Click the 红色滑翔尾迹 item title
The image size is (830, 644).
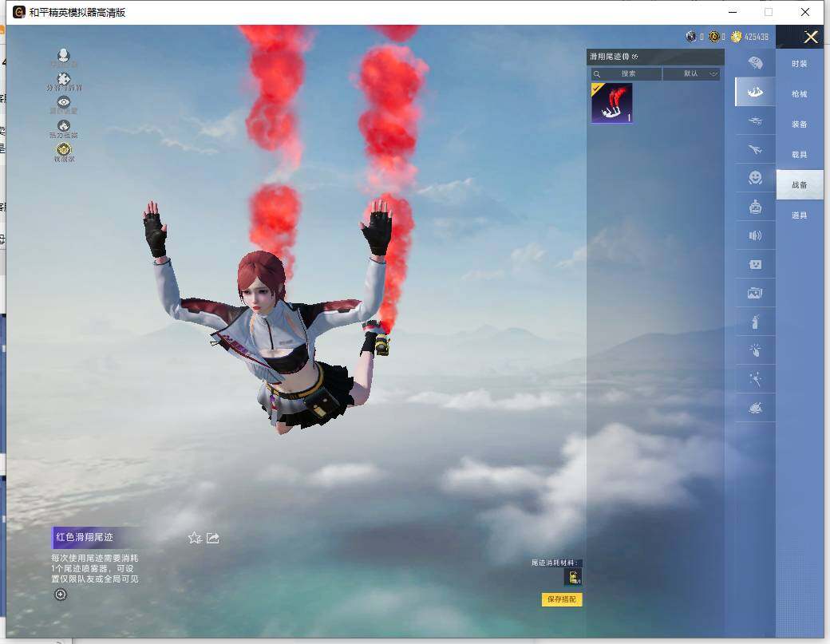pos(85,537)
